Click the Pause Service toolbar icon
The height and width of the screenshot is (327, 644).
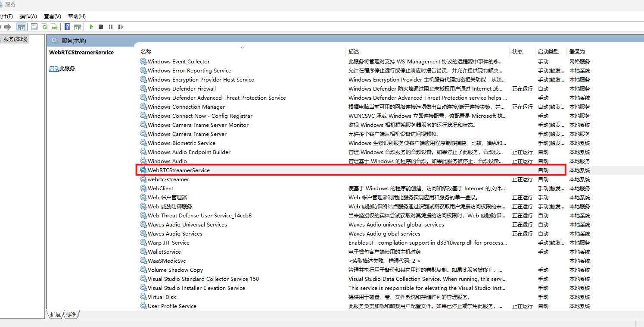coord(111,27)
